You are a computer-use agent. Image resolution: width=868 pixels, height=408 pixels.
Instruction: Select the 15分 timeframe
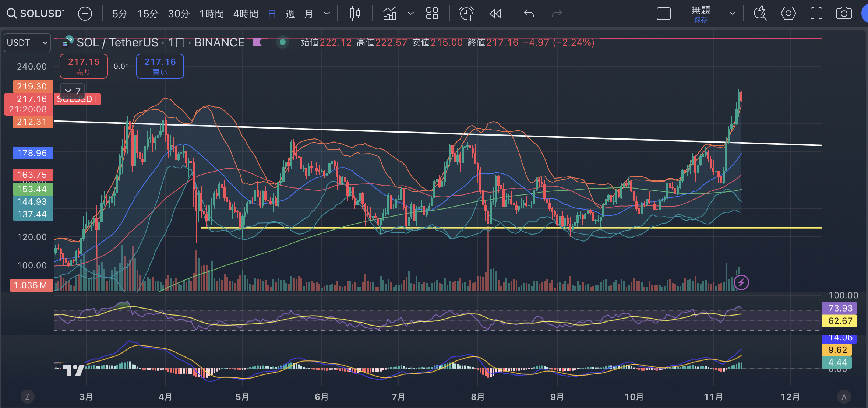148,14
